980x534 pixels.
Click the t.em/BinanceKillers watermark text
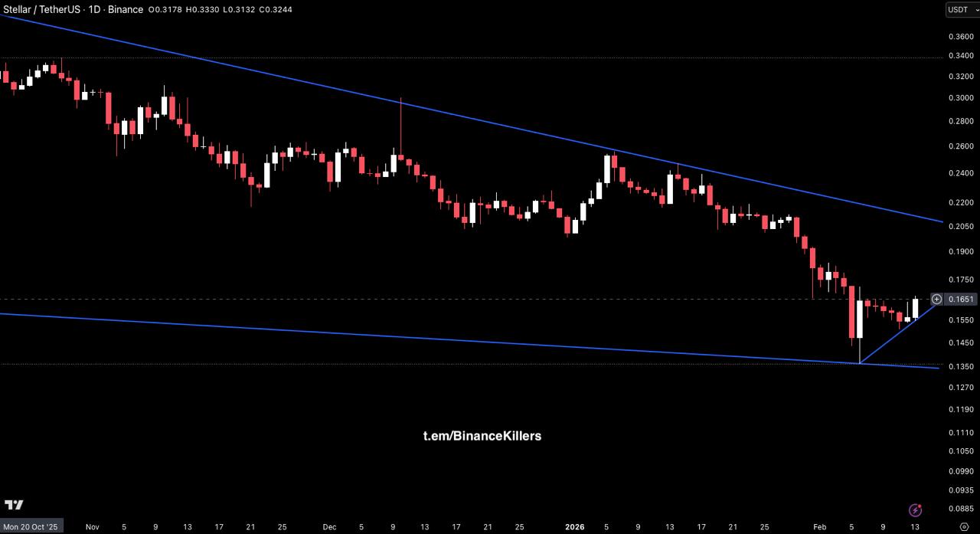pos(482,436)
